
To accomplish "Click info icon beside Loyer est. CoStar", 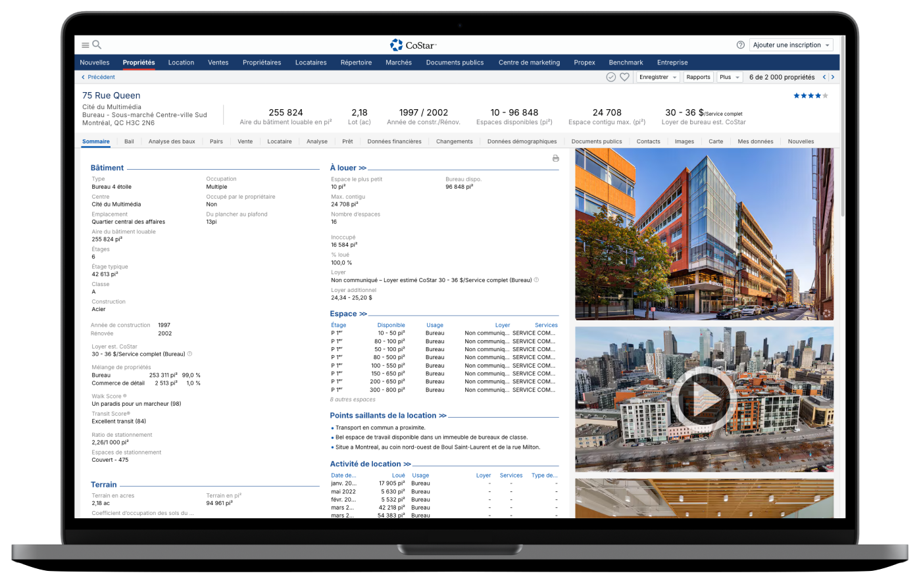I will 189,354.
